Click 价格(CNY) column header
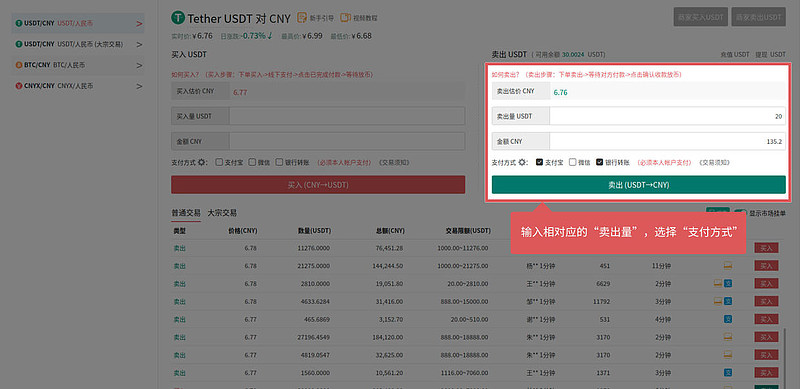 242,231
